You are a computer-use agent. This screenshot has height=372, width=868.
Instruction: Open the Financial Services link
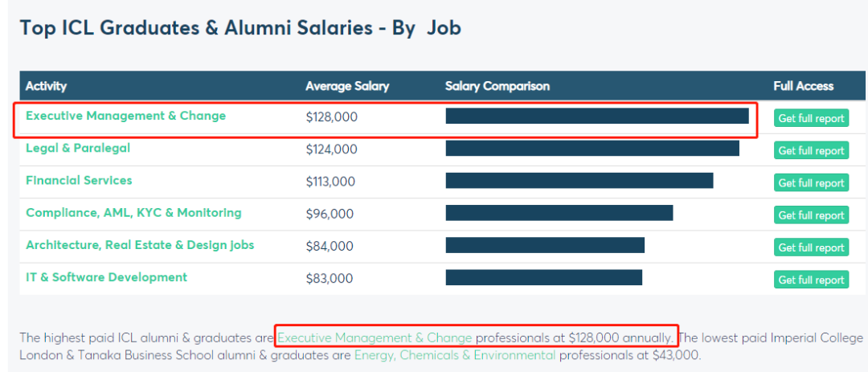(x=79, y=180)
